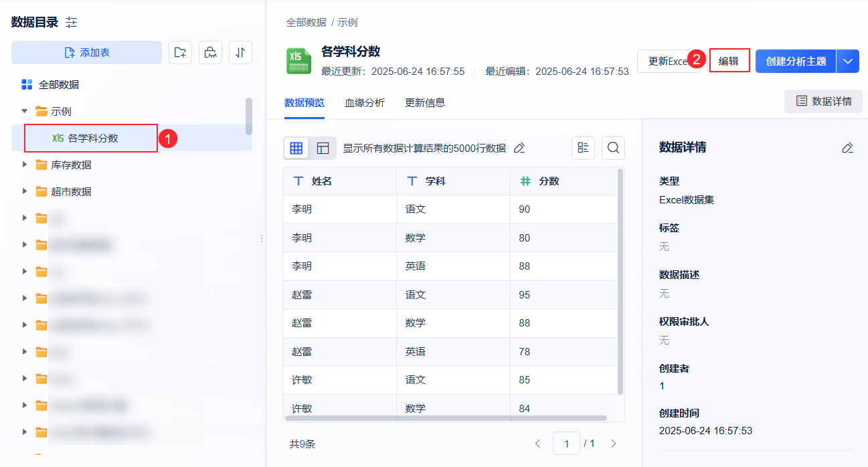The image size is (868, 467).
Task: Click the 编辑 button
Action: pos(729,61)
